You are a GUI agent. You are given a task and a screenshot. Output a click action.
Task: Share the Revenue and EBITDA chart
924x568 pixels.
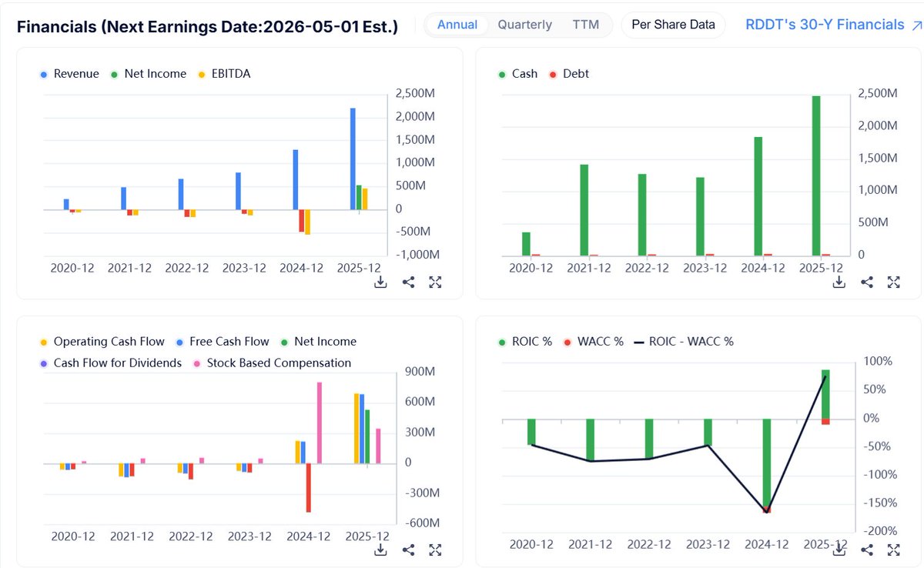(x=408, y=282)
